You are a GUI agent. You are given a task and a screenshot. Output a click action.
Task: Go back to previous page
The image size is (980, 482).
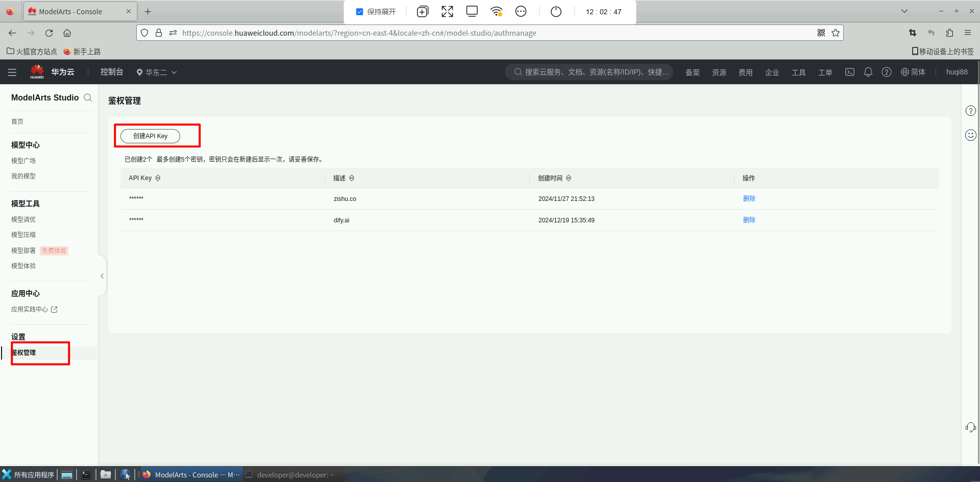(12, 33)
